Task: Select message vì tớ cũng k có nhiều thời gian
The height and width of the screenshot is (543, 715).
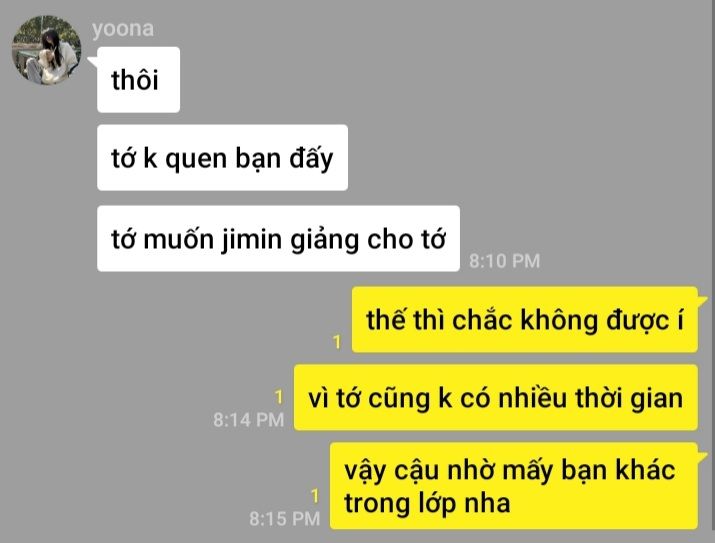Action: pyautogui.click(x=496, y=398)
